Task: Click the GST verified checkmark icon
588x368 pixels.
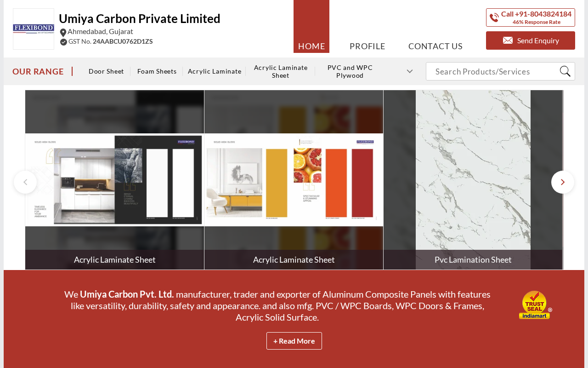Action: [64, 42]
